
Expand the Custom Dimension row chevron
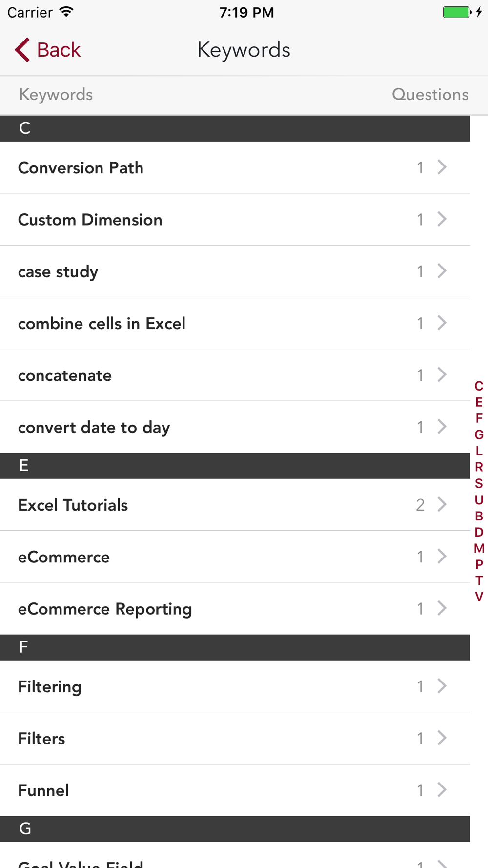click(x=442, y=219)
